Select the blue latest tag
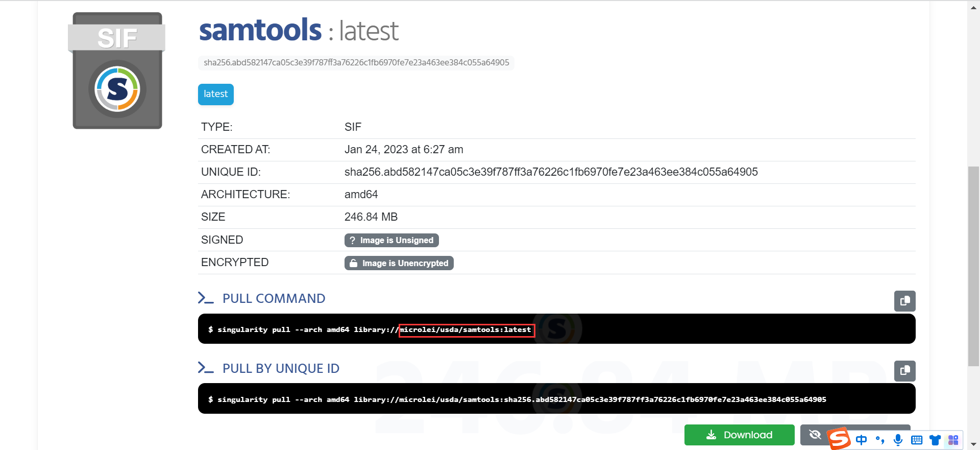The width and height of the screenshot is (980, 450). pos(215,94)
